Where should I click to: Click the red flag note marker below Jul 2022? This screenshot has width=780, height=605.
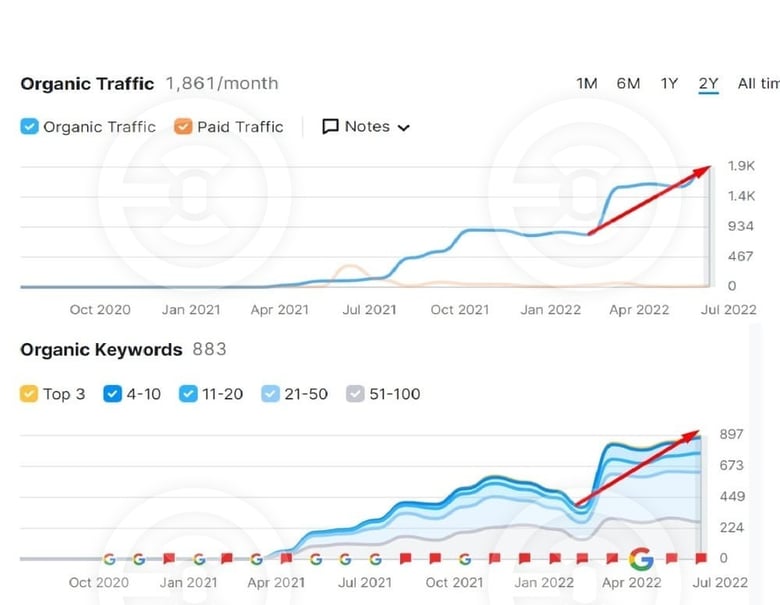pyautogui.click(x=701, y=558)
